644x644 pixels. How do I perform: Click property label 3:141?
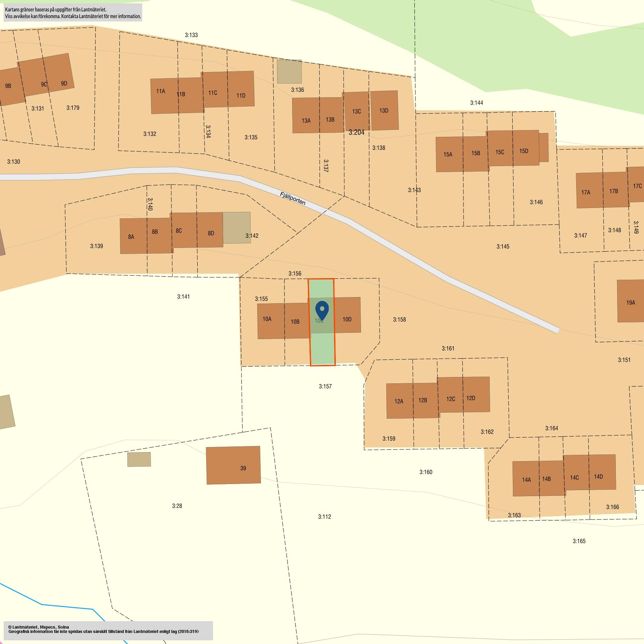[x=183, y=297]
